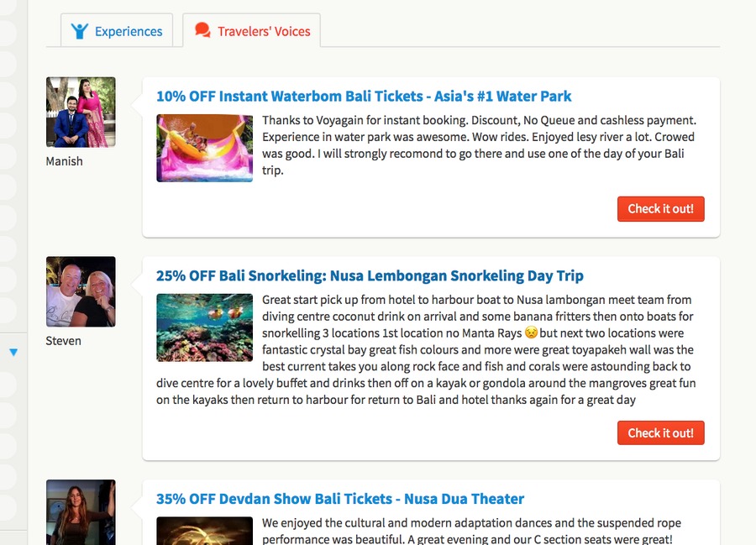View Steven's profile photo

81,291
